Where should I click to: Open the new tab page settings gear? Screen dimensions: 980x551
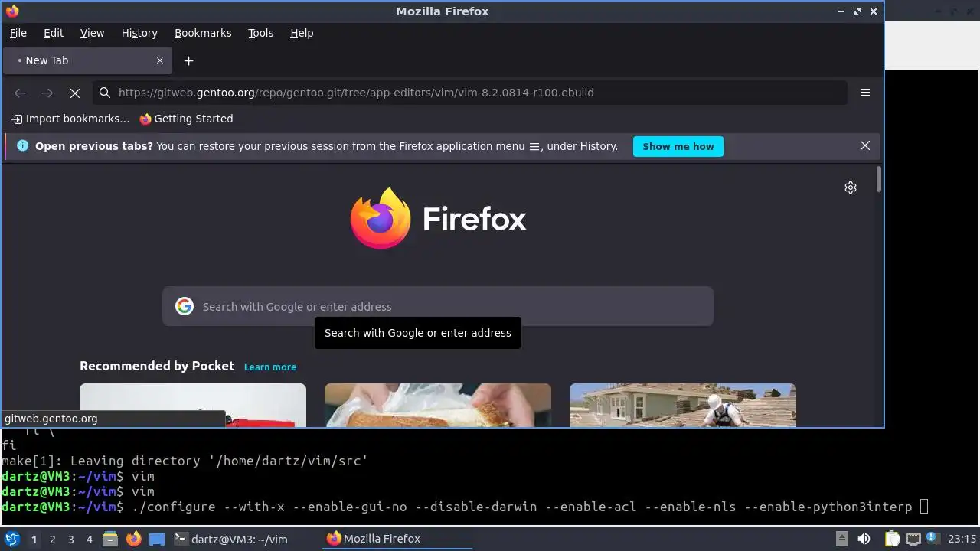click(851, 187)
